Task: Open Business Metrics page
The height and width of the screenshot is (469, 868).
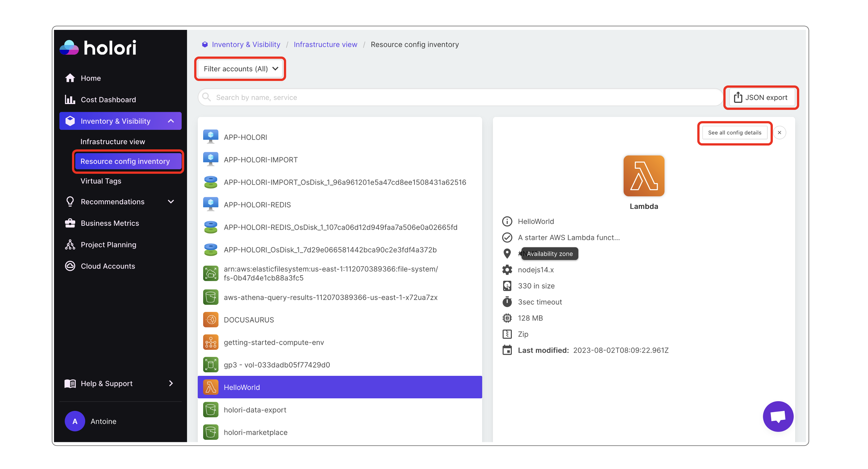Action: [x=110, y=223]
